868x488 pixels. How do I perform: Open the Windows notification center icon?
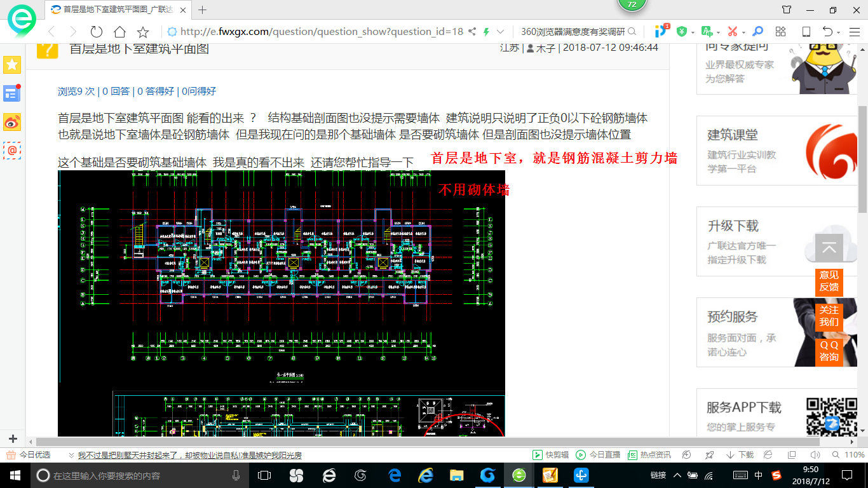pos(846,475)
